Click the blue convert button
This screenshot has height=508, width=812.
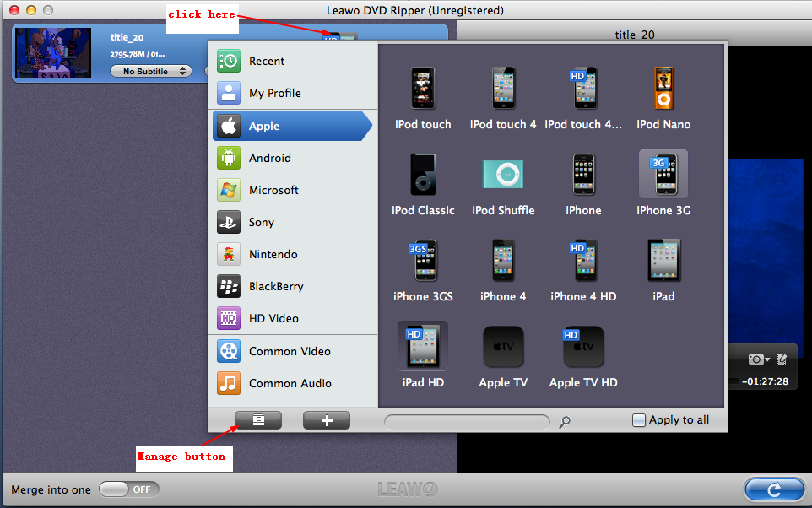[774, 489]
